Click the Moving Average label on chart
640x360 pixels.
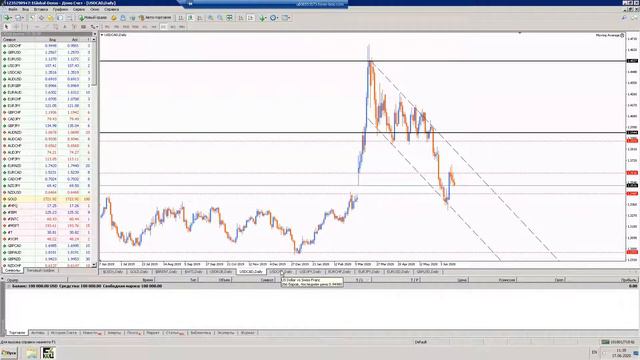pos(608,36)
